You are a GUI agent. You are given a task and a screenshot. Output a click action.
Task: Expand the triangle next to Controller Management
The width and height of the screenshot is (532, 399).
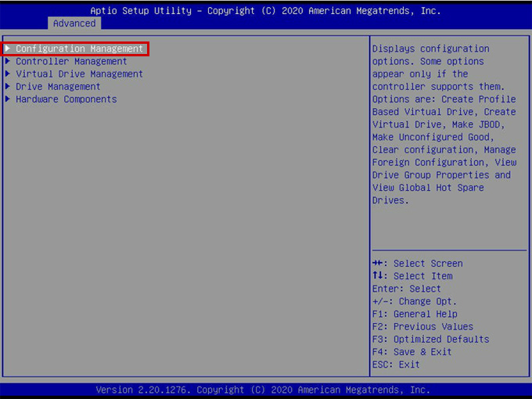8,61
